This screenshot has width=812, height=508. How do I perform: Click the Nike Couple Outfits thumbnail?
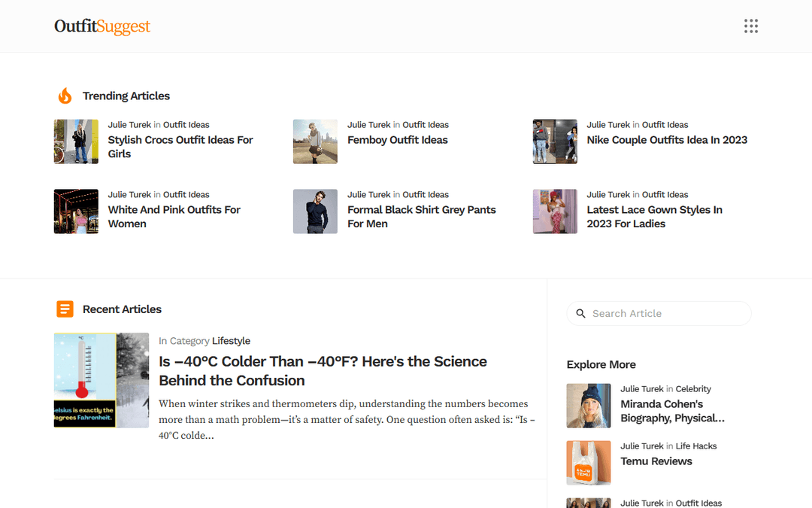pyautogui.click(x=555, y=141)
